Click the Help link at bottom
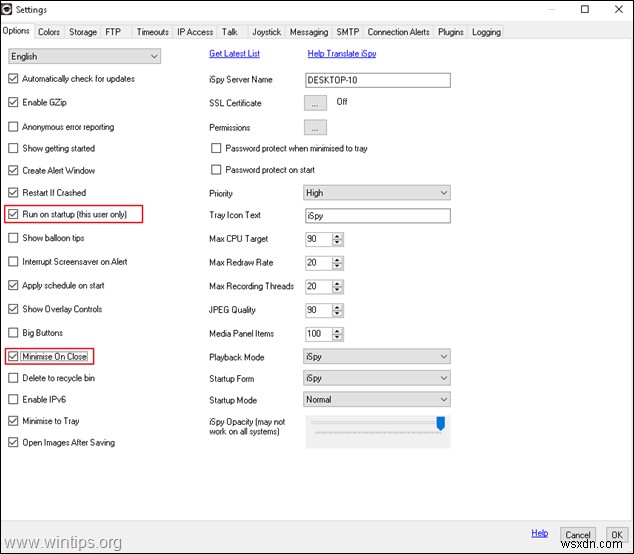Screen dimensions: 634x554 [x=539, y=533]
